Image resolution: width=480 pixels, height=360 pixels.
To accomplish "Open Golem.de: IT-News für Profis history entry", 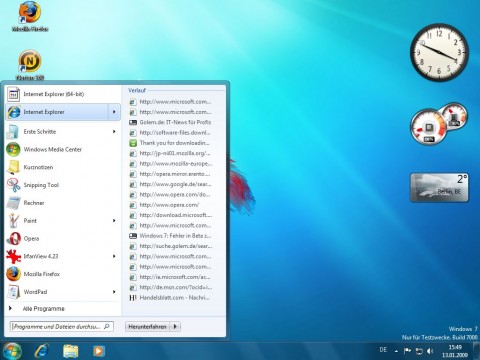I will [x=170, y=122].
